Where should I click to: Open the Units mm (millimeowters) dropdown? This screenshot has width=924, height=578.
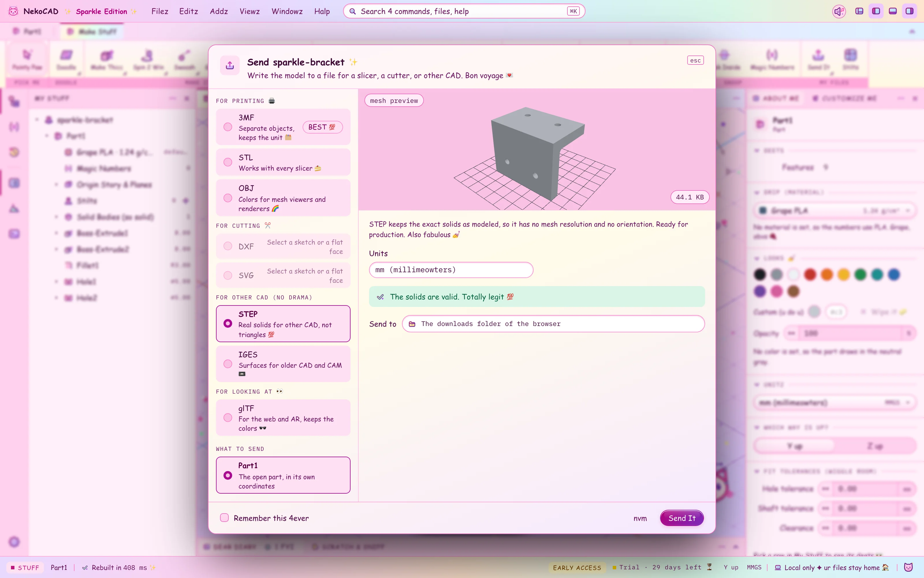(451, 270)
